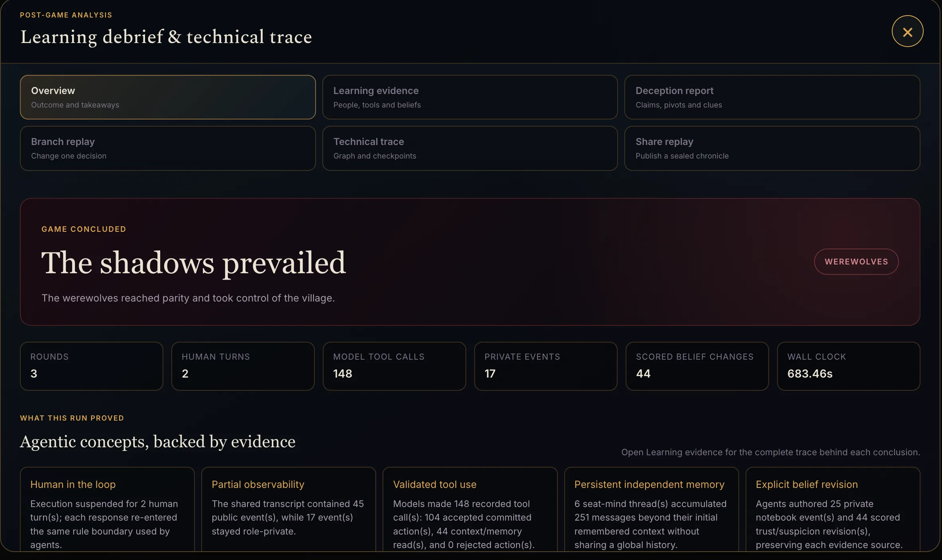Open the Partial observability card
The width and height of the screenshot is (942, 560).
pos(288,510)
